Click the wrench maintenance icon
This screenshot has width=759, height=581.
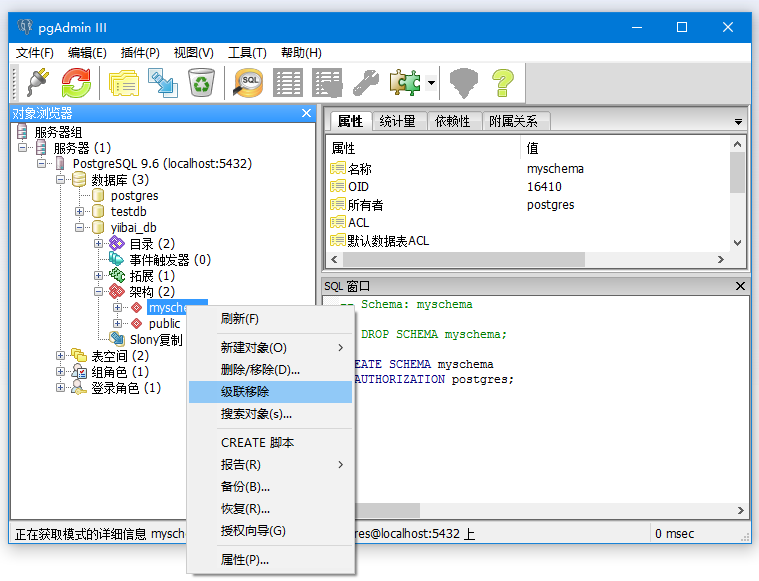[x=366, y=83]
